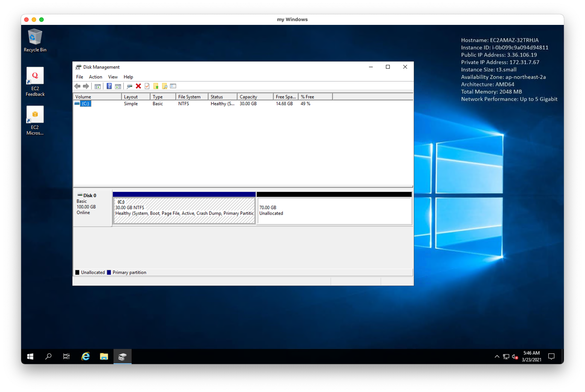Click the 'NTFS' file system cell

pos(184,104)
